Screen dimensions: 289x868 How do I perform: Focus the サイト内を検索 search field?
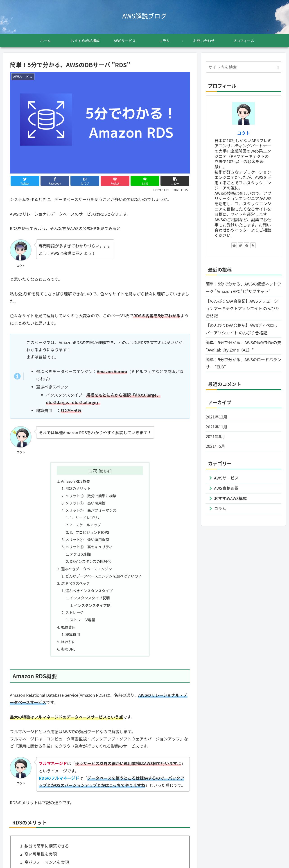[244, 67]
